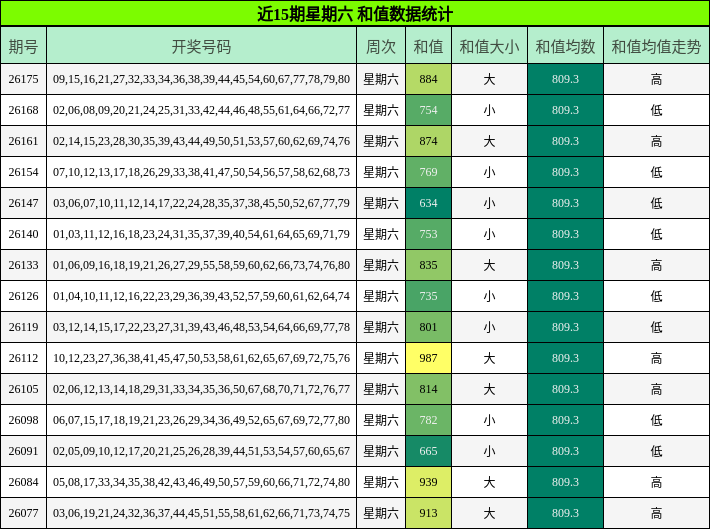Click sum value 814 cell
The image size is (710, 529).
click(x=428, y=389)
